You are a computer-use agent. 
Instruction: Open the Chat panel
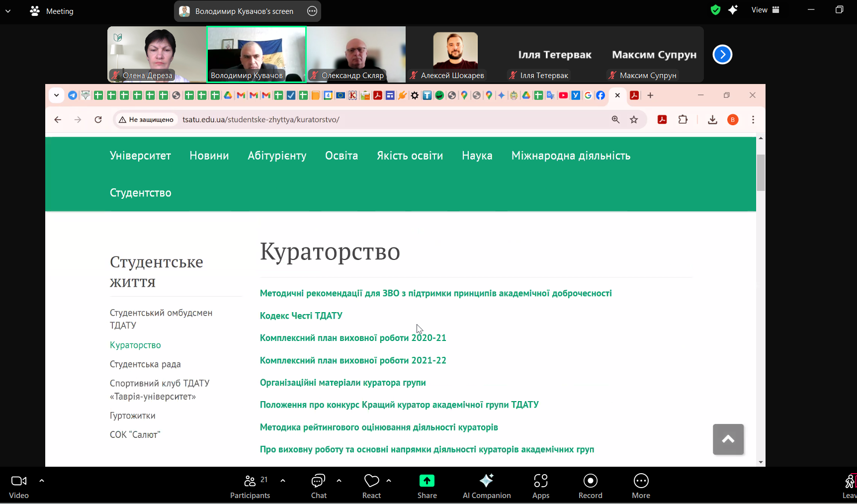[x=318, y=486]
